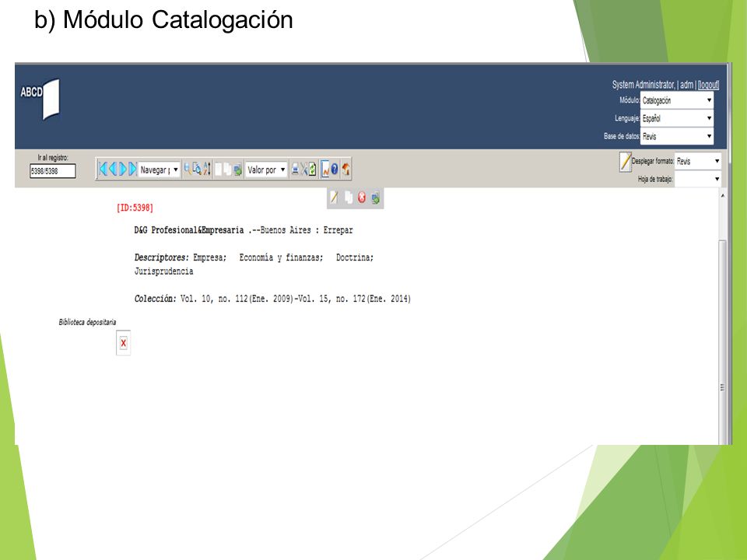Screen dimensions: 747x560
Task: Click the Ir al registro input field
Action: [x=52, y=171]
